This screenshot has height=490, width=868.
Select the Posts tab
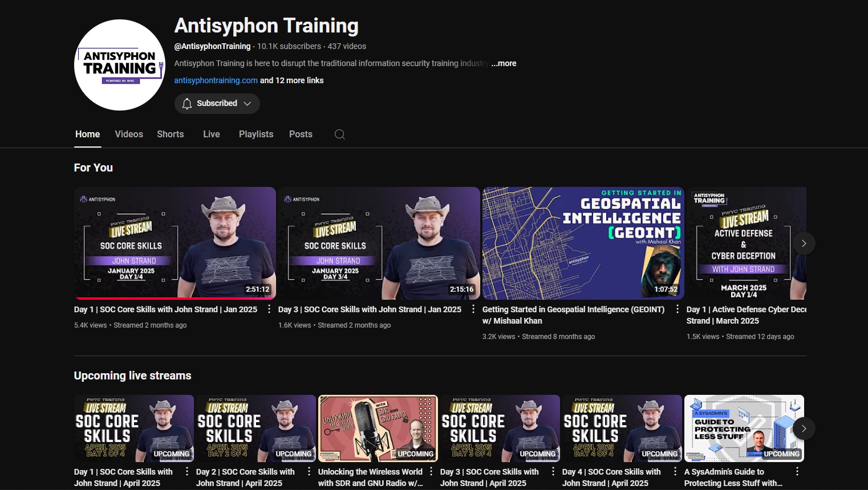pyautogui.click(x=301, y=134)
